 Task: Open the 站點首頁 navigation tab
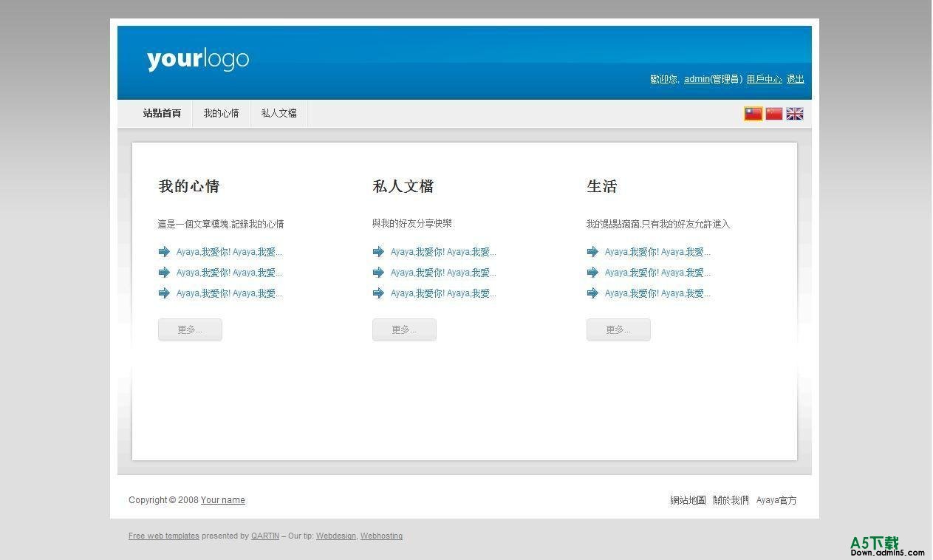coord(162,114)
